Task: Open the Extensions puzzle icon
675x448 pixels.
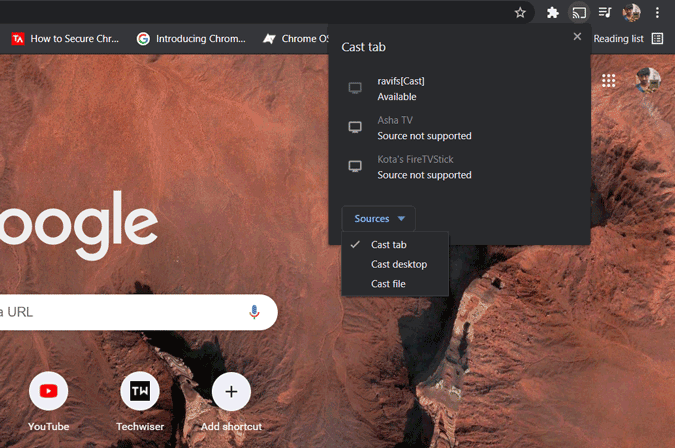Action: pos(552,13)
